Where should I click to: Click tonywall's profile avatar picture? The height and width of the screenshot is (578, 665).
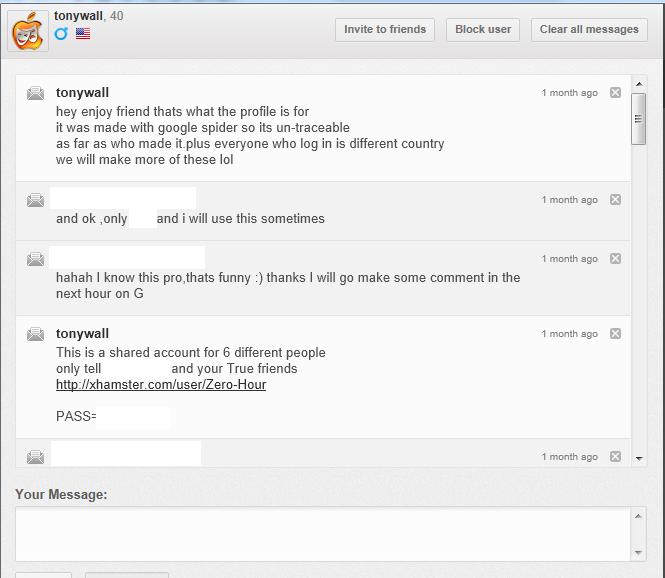[28, 30]
